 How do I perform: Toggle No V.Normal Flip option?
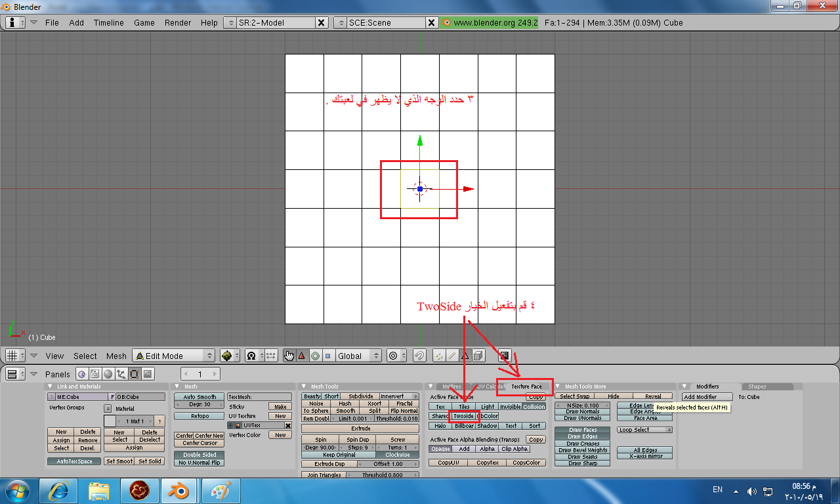pyautogui.click(x=199, y=463)
